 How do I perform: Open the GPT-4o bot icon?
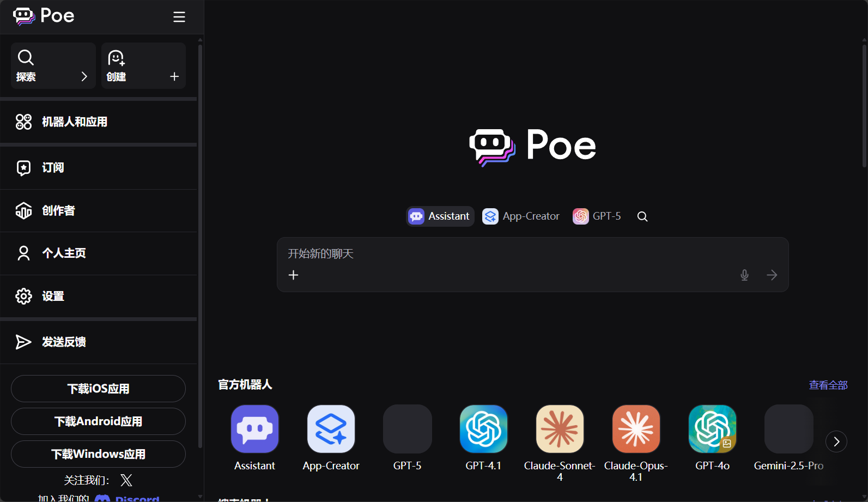click(712, 429)
